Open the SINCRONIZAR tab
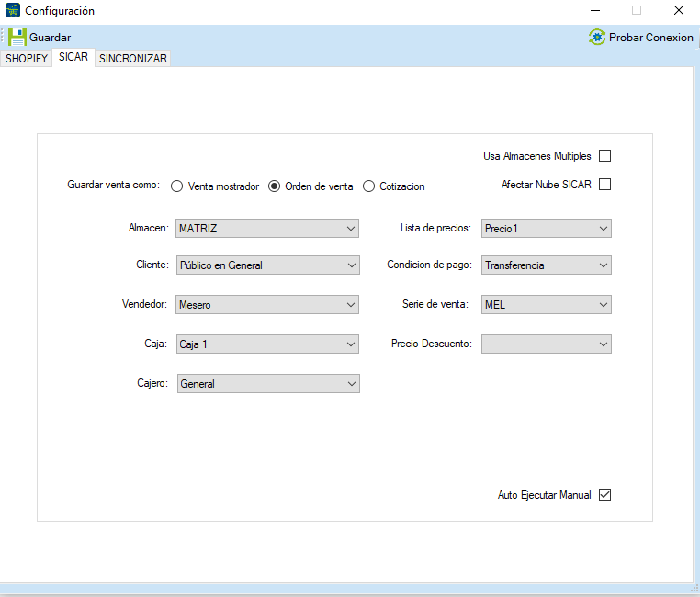 click(132, 59)
